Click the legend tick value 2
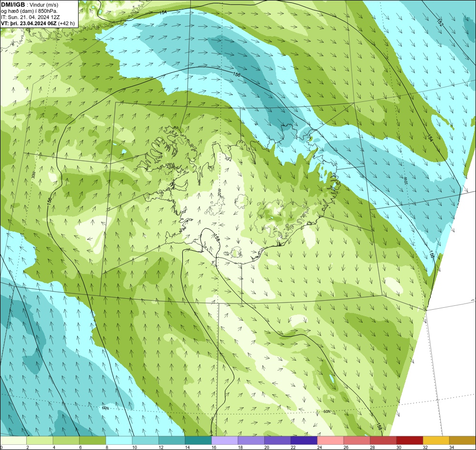The width and height of the screenshot is (476, 450). tap(27, 447)
